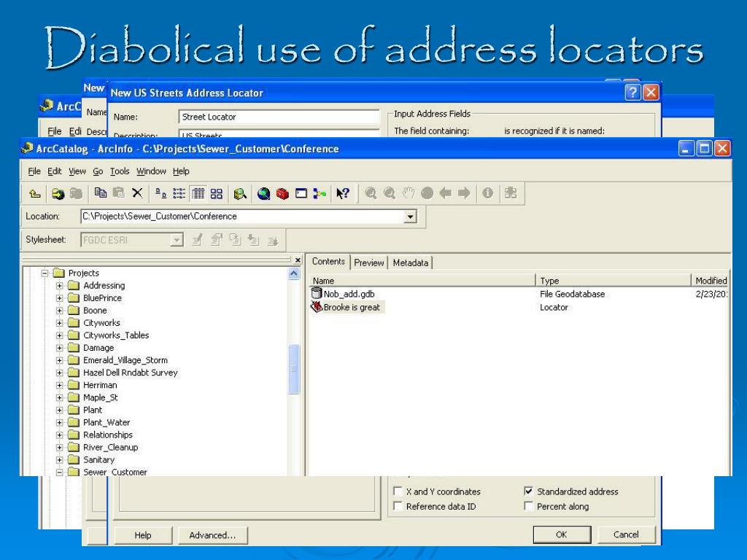Click the Export Metadata icon

click(x=273, y=241)
